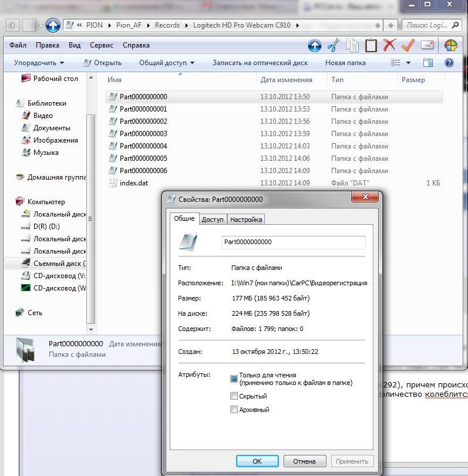This screenshot has width=468, height=476.
Task: Open the 'Упорядочить' dropdown menu
Action: [x=39, y=63]
